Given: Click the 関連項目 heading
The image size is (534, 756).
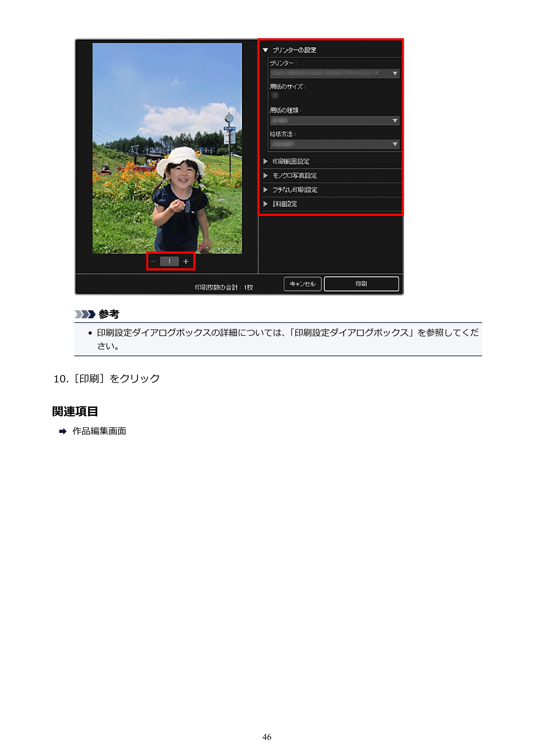Looking at the screenshot, I should [x=75, y=411].
